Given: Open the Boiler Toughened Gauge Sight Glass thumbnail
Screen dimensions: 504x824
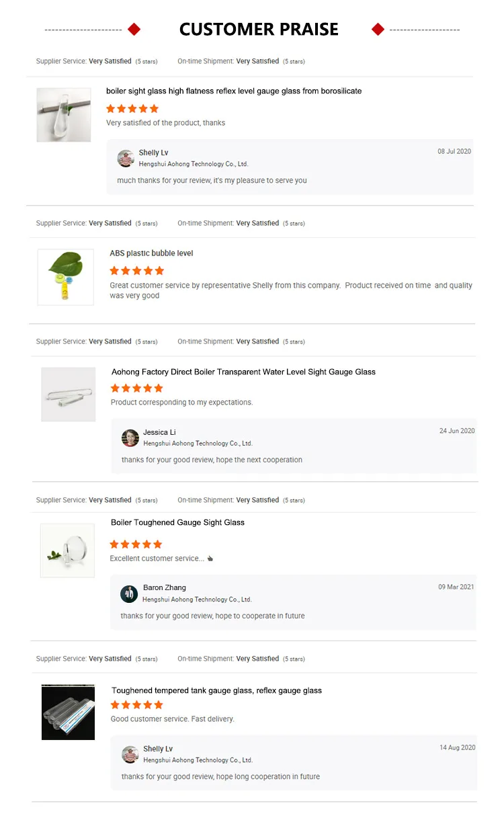Looking at the screenshot, I should tap(67, 550).
